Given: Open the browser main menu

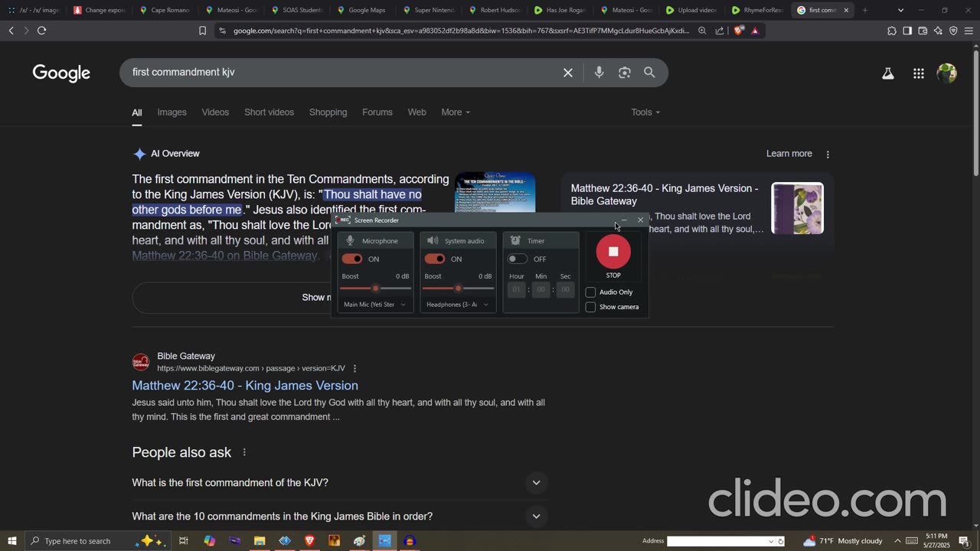Looking at the screenshot, I should click(969, 31).
